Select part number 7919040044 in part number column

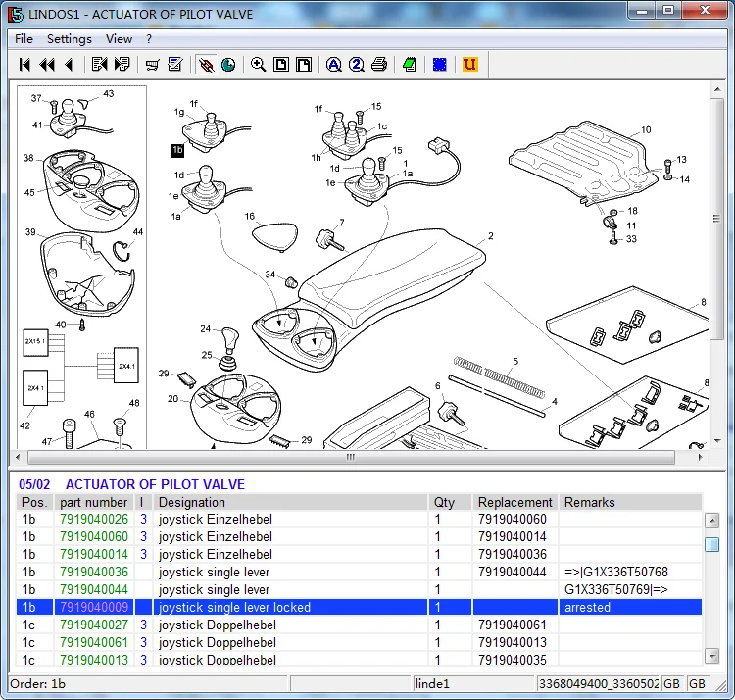94,590
